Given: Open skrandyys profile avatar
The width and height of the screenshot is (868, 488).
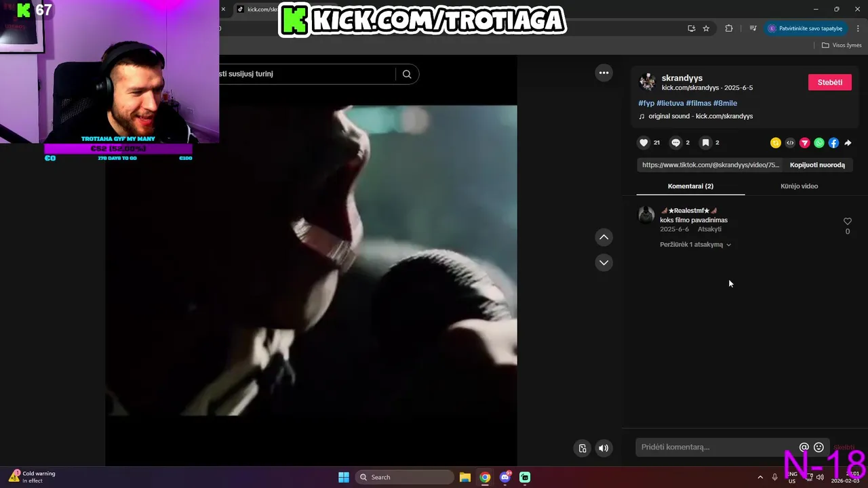Looking at the screenshot, I should pos(648,82).
